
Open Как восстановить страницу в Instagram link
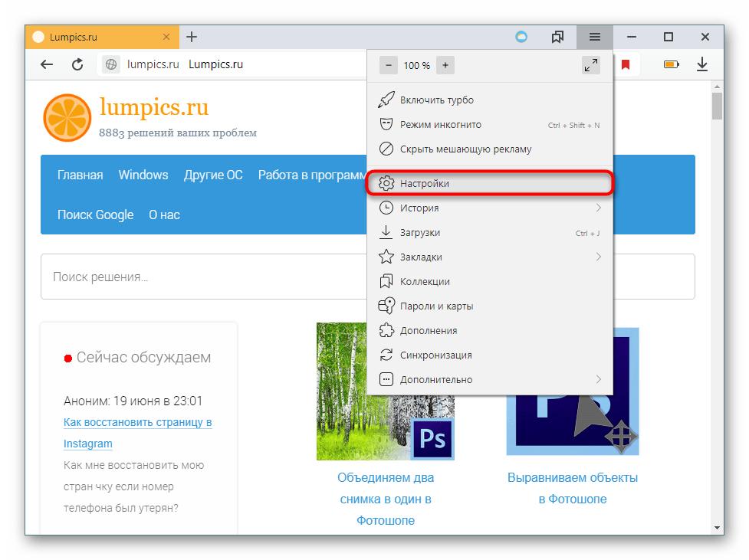pos(137,433)
